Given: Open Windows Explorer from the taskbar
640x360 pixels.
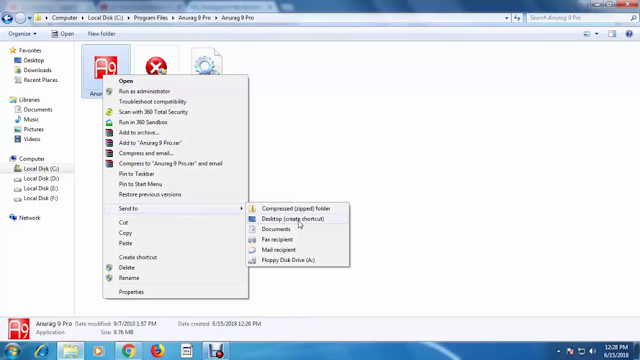Looking at the screenshot, I should pyautogui.click(x=70, y=351).
